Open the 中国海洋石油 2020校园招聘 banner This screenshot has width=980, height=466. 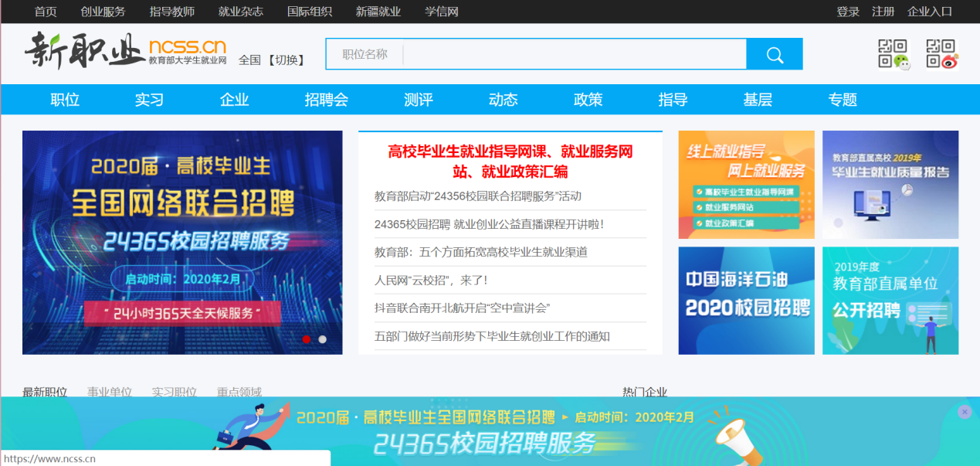[746, 301]
